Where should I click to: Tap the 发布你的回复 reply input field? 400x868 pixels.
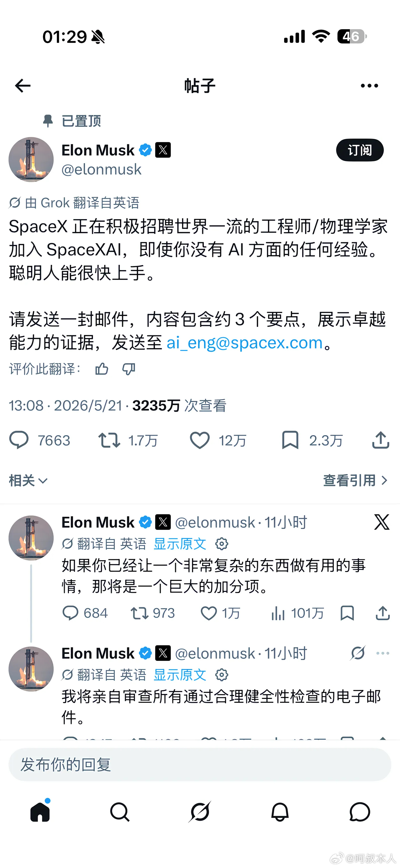(200, 764)
